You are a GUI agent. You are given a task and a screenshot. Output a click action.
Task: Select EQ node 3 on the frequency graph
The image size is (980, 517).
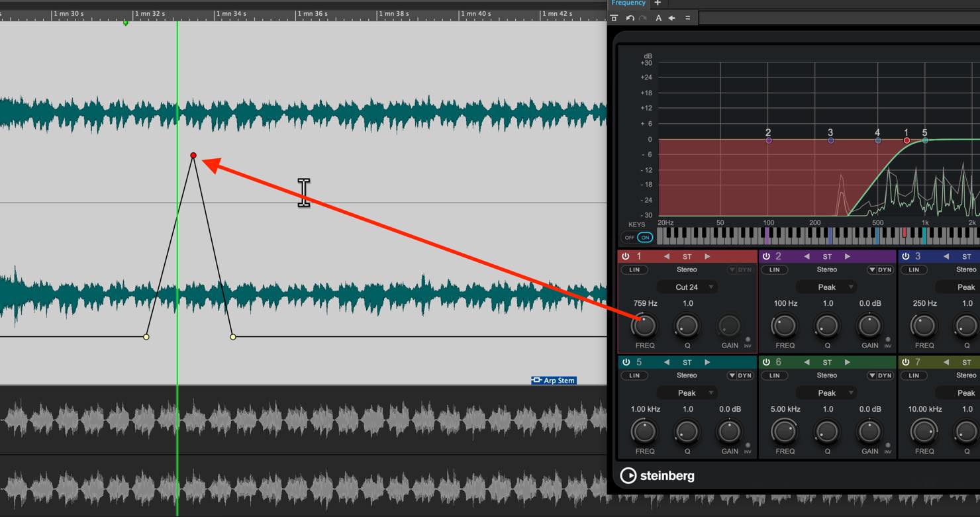point(830,140)
